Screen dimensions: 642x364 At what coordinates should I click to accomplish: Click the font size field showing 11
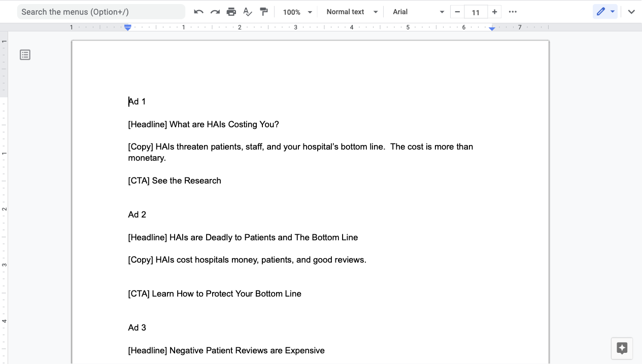tap(476, 12)
